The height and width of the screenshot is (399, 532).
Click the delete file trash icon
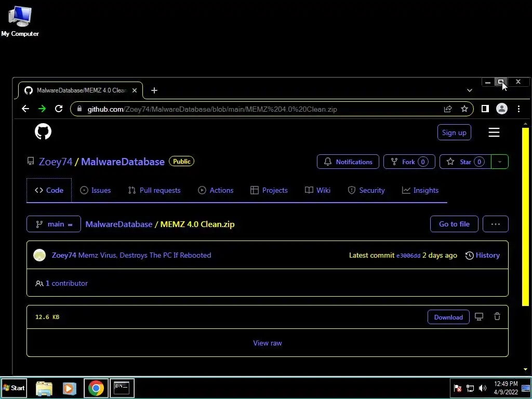[x=497, y=316]
